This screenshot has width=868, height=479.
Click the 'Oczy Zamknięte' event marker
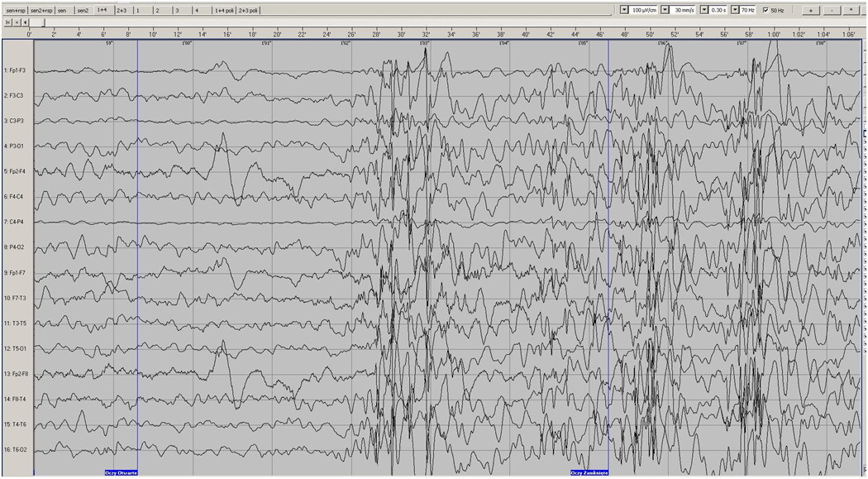(589, 473)
